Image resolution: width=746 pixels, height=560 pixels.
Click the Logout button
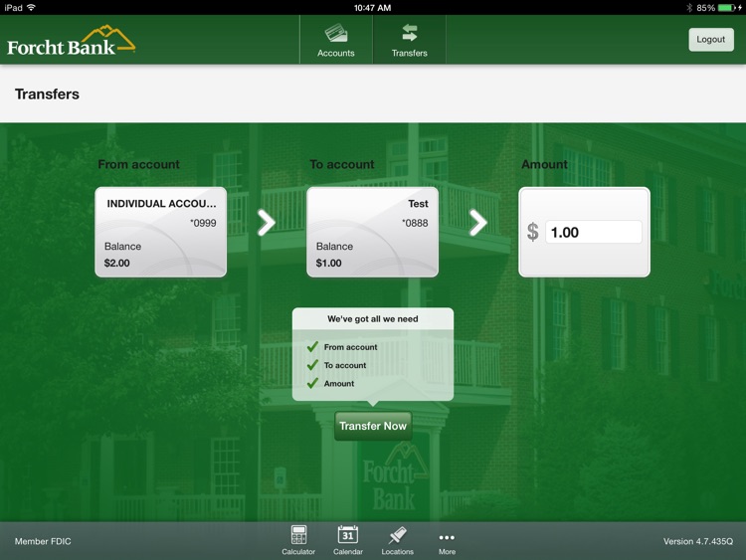(711, 40)
